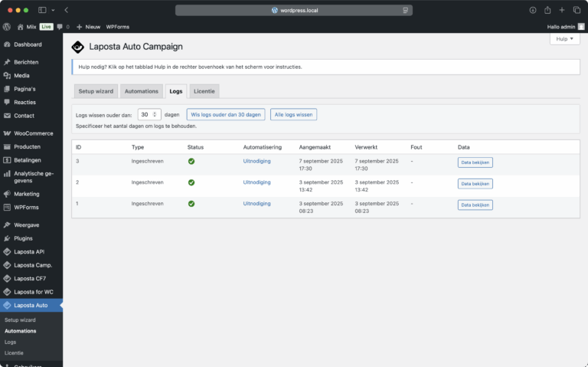This screenshot has height=367, width=588.
Task: Click the Plugins icon in sidebar
Action: (x=7, y=238)
